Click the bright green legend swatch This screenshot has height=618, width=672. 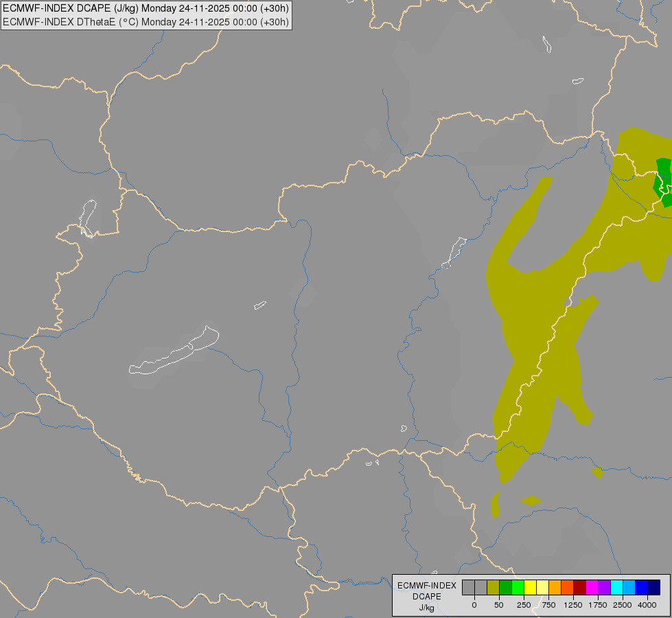click(518, 587)
